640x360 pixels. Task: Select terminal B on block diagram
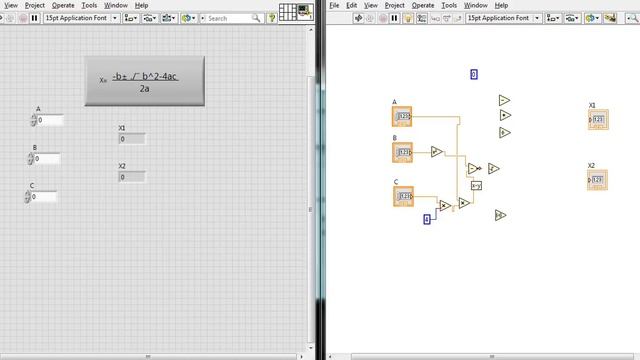(402, 152)
